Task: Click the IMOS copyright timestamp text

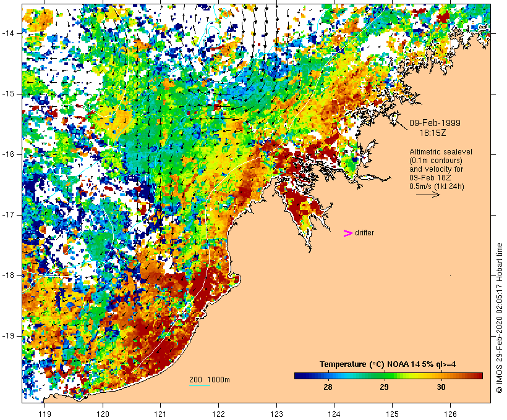Action: (500, 318)
